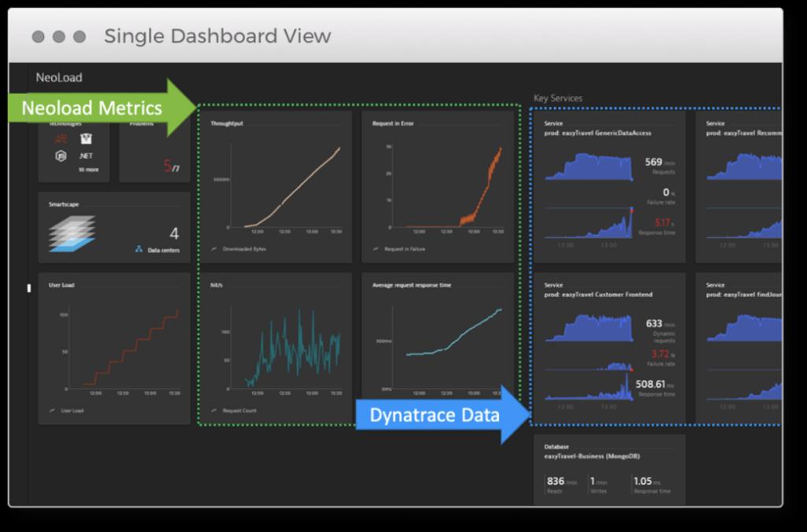Click the red macOS close button
The width and height of the screenshot is (807, 532).
pyautogui.click(x=39, y=37)
